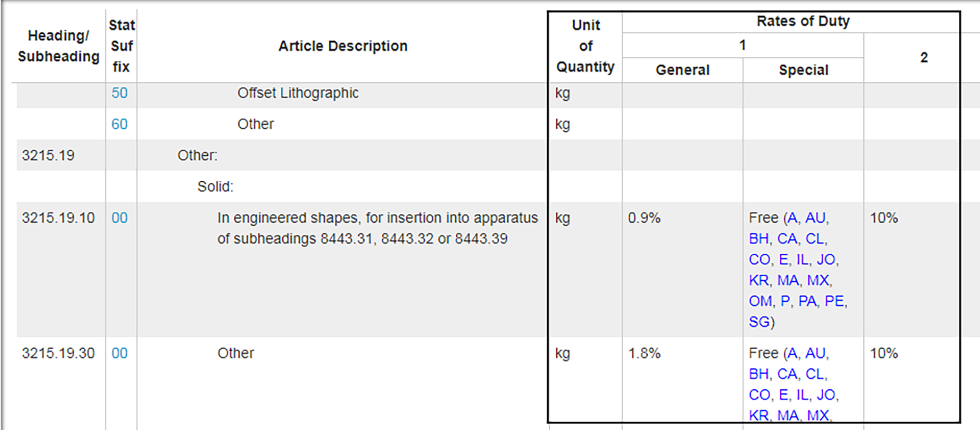The image size is (980, 430).
Task: Open statistical suffix 60 link
Action: (120, 124)
